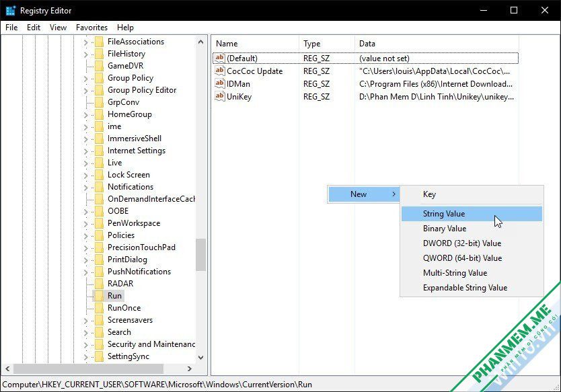
Task: Click the Registry Editor title bar icon
Action: tap(11, 11)
